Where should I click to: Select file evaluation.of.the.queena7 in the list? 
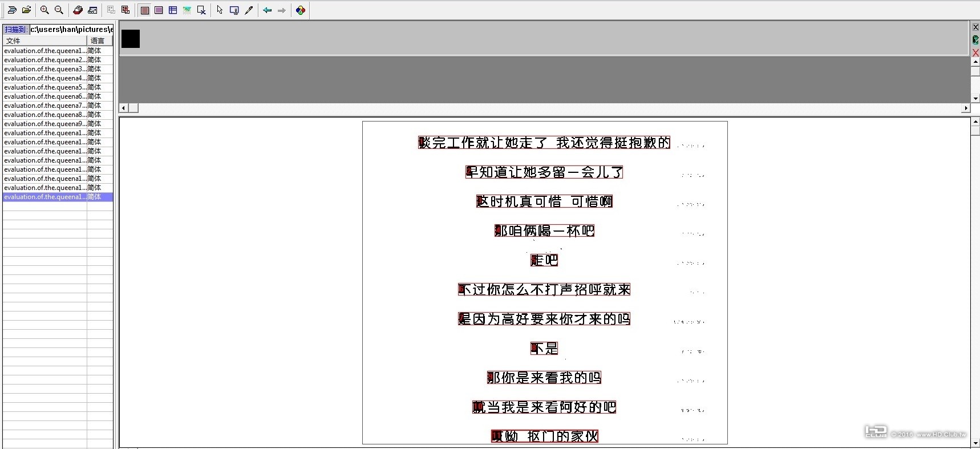click(x=58, y=106)
